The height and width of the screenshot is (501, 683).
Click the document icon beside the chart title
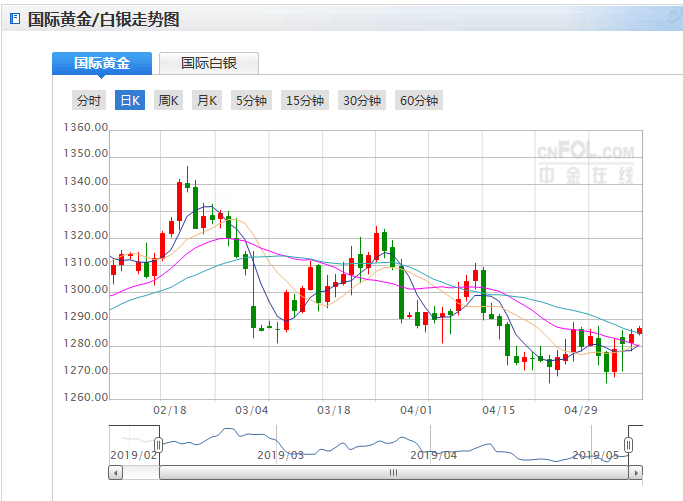coord(15,19)
